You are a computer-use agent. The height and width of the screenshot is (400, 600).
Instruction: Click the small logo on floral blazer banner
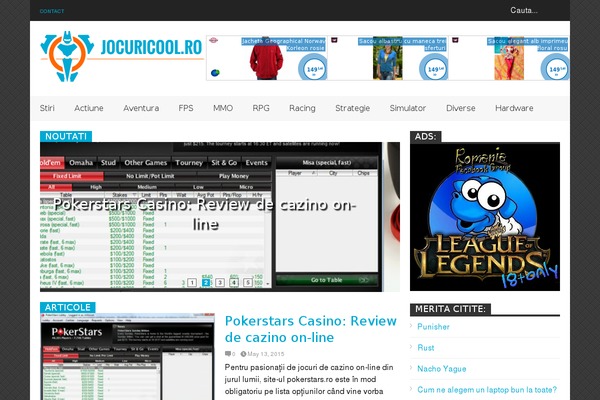[x=455, y=40]
